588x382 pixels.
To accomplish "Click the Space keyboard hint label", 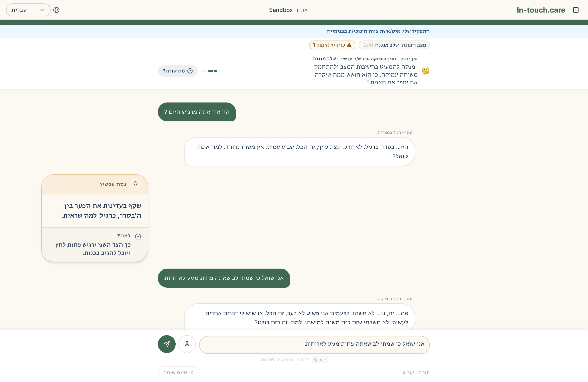I will pos(320,360).
